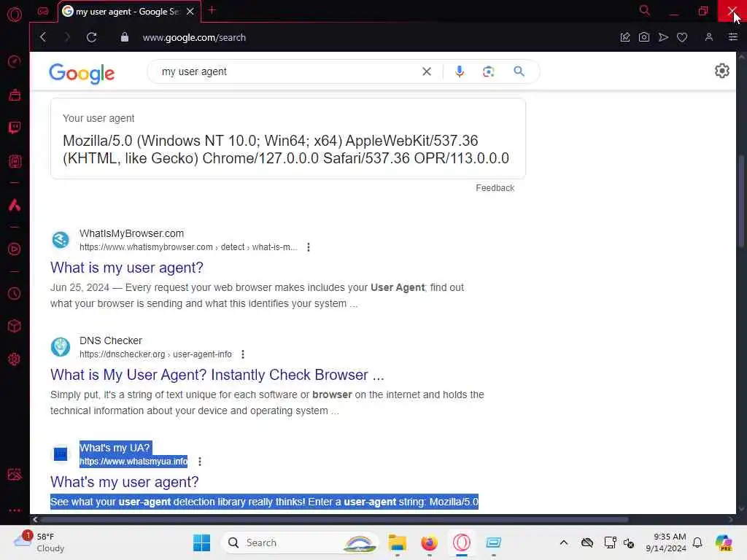Open the send/flow arrow icon
This screenshot has height=560, width=747.
663,37
